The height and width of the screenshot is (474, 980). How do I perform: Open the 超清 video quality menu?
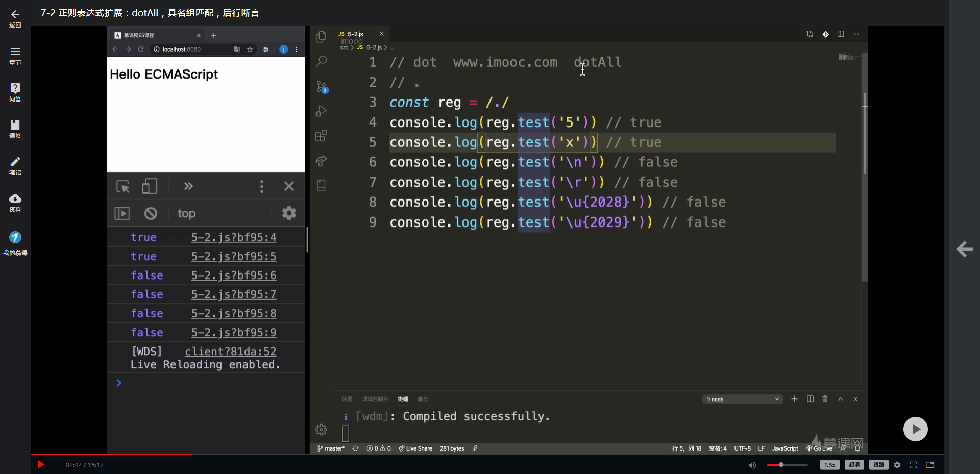(x=854, y=465)
